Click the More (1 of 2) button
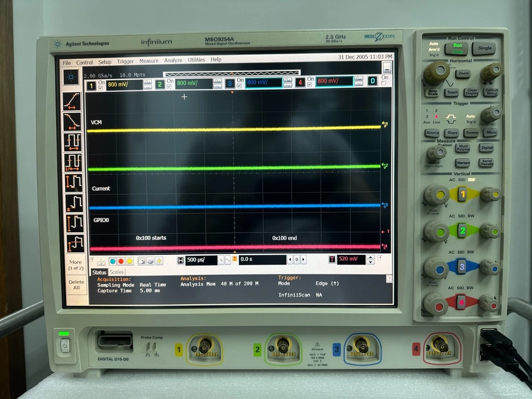The height and width of the screenshot is (399, 532). [x=75, y=264]
